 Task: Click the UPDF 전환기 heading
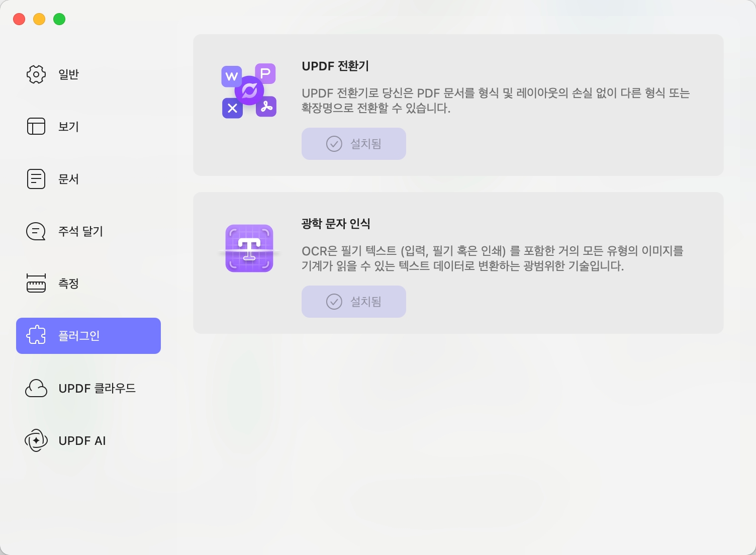click(x=335, y=66)
